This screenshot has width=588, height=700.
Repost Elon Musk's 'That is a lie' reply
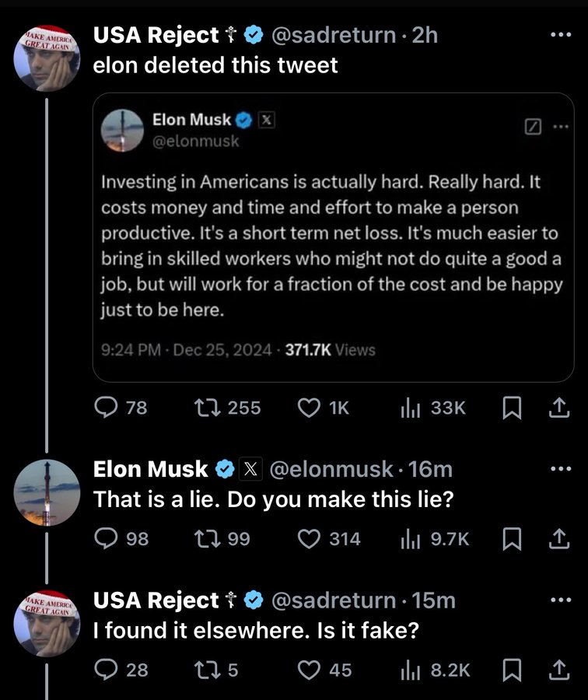pos(213,538)
